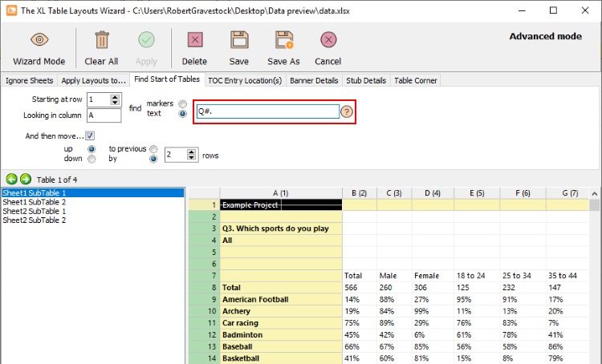Select Sheet1 SubTable 2 in list
Screen dimensions: 602x364
[x=92, y=202]
